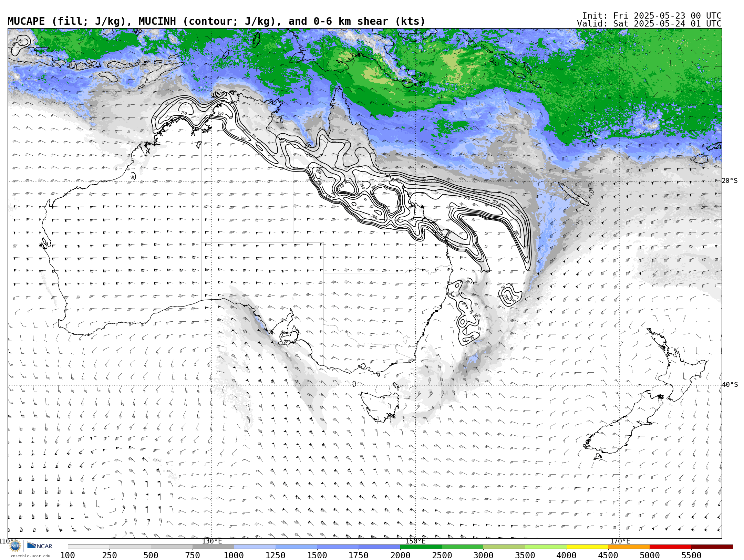Click the colorbar value 250
This screenshot has height=560, width=744.
[110, 556]
